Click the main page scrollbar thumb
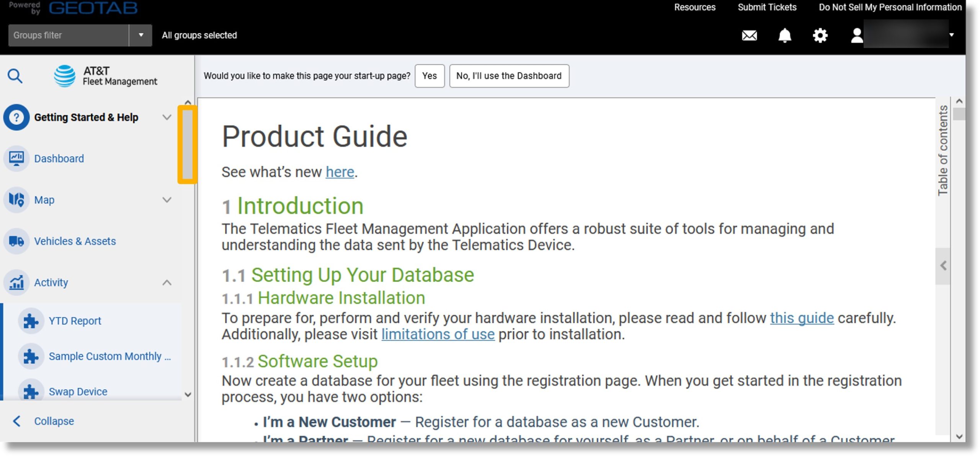This screenshot has width=980, height=456. [x=959, y=114]
